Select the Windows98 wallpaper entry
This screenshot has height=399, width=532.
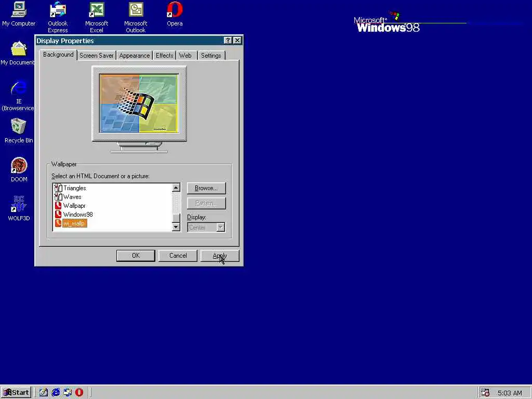coord(78,215)
